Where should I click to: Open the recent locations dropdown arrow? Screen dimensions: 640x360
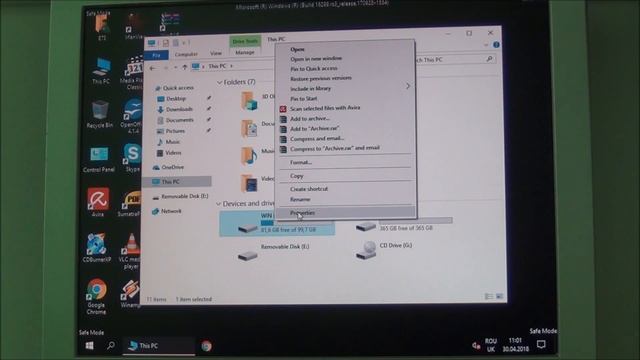click(x=176, y=67)
